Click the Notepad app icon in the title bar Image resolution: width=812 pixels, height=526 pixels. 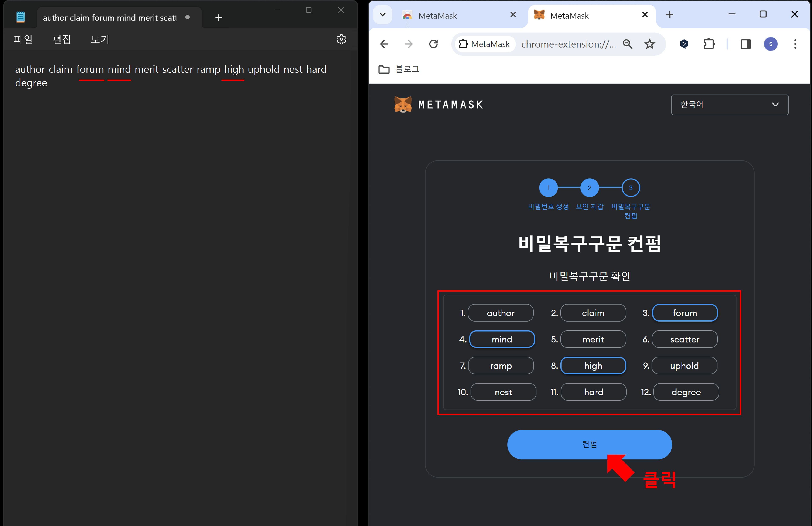20,17
